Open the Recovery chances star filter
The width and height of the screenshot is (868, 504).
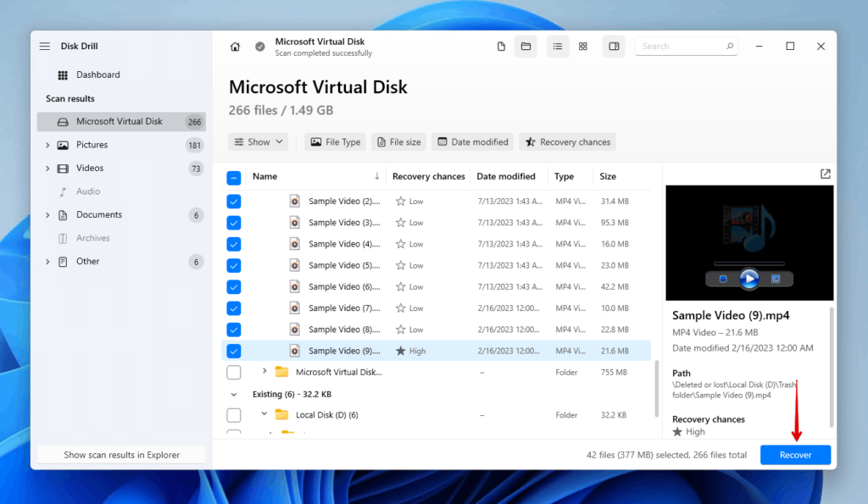(x=566, y=141)
